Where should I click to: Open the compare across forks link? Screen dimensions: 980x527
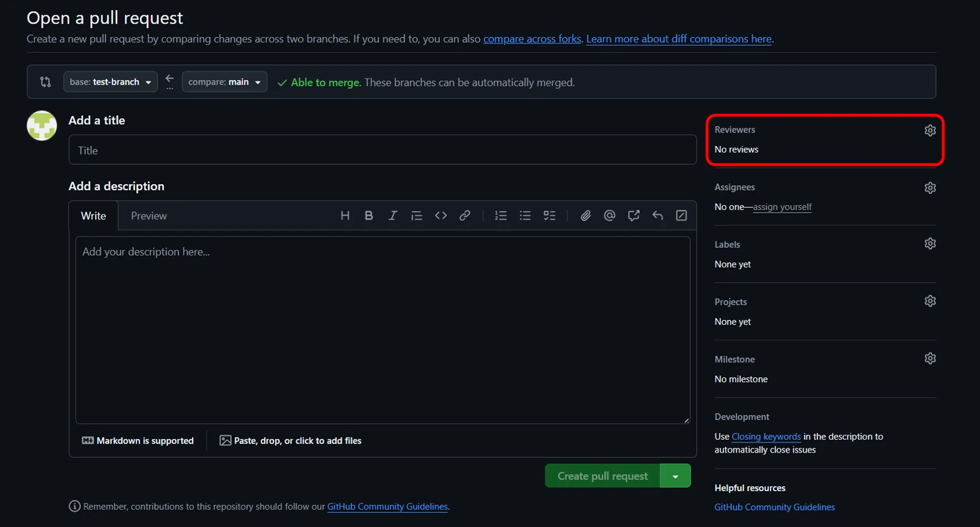[x=532, y=39]
